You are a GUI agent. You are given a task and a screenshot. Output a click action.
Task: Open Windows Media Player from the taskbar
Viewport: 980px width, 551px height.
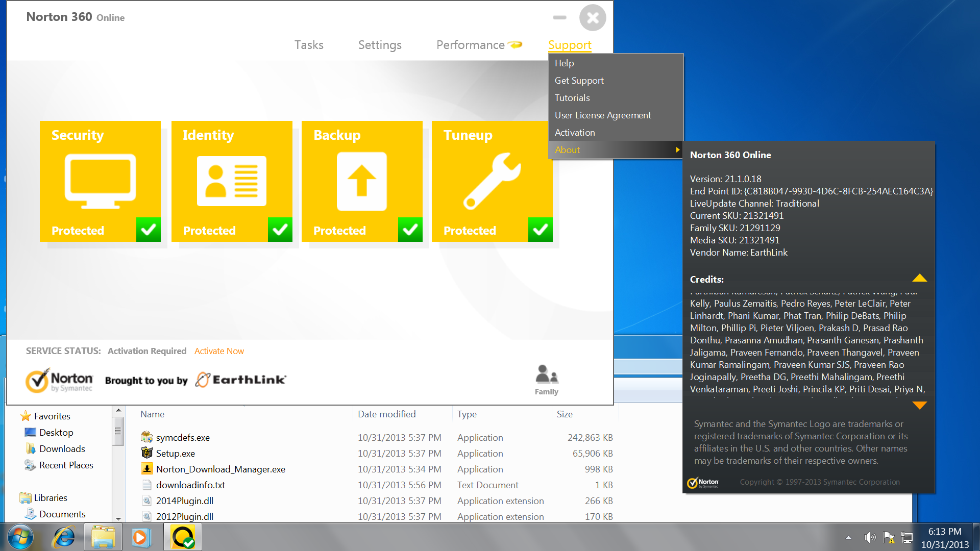tap(141, 537)
